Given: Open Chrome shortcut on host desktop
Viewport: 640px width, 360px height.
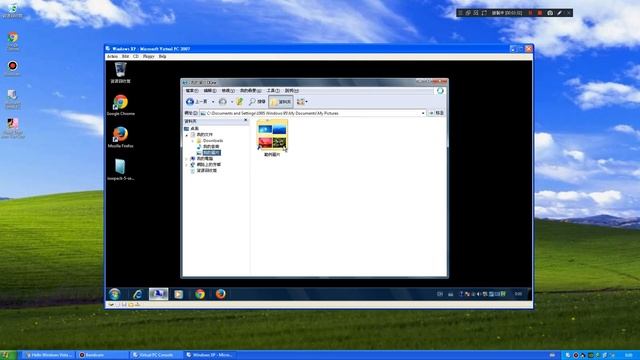Looking at the screenshot, I should pyautogui.click(x=13, y=41).
